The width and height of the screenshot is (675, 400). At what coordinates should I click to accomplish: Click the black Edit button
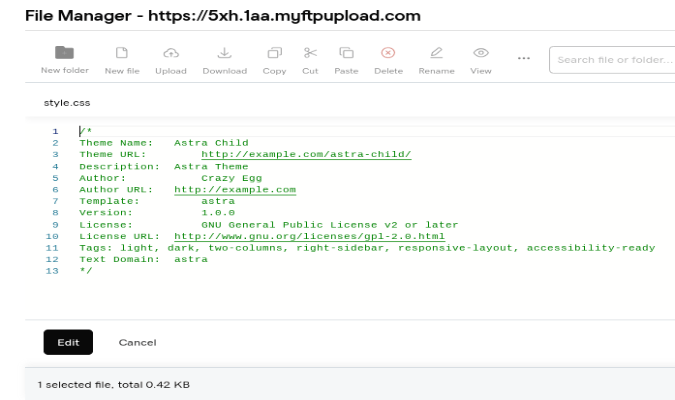(68, 342)
